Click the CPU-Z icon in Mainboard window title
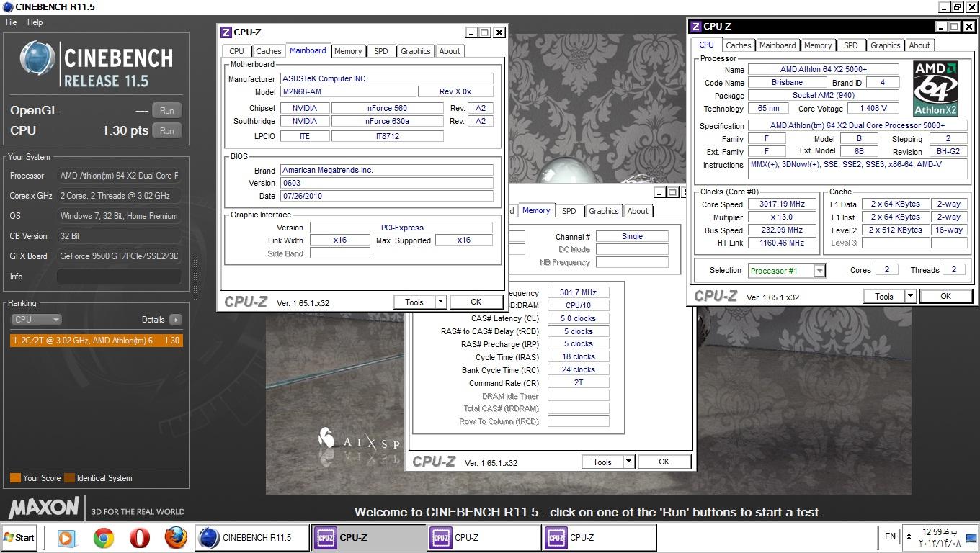Image resolution: width=980 pixels, height=553 pixels. tap(226, 32)
